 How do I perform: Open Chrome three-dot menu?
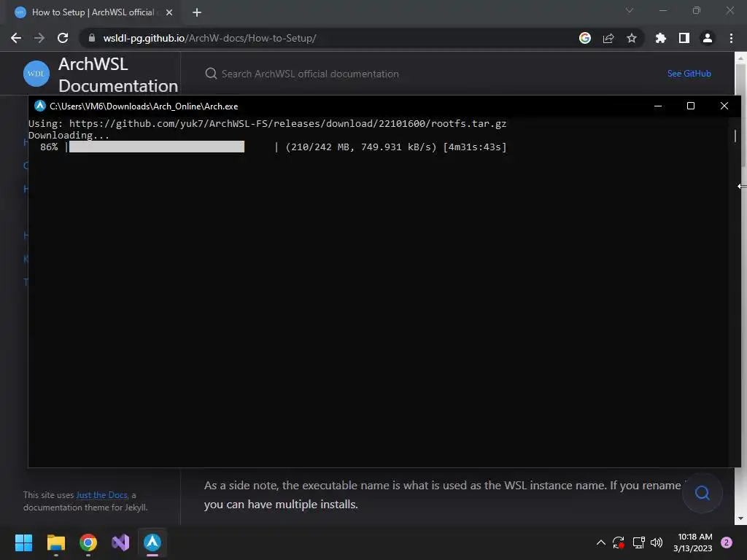(731, 38)
